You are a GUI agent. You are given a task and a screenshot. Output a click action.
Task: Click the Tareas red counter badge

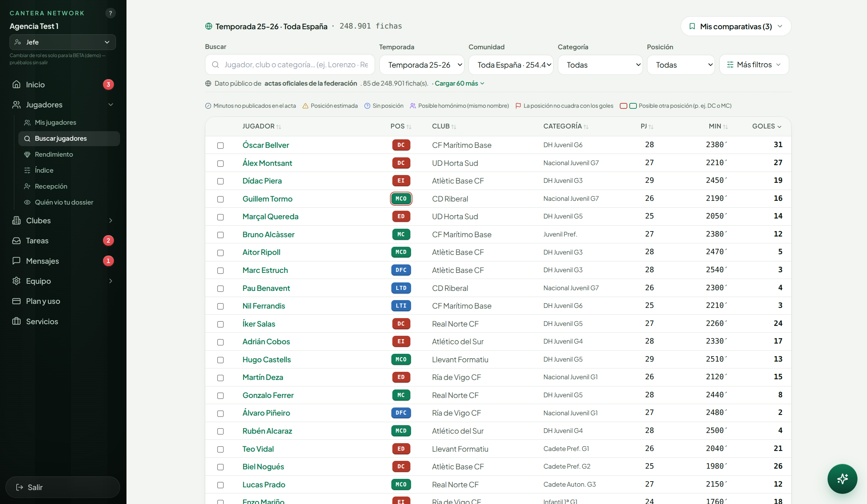[108, 241]
